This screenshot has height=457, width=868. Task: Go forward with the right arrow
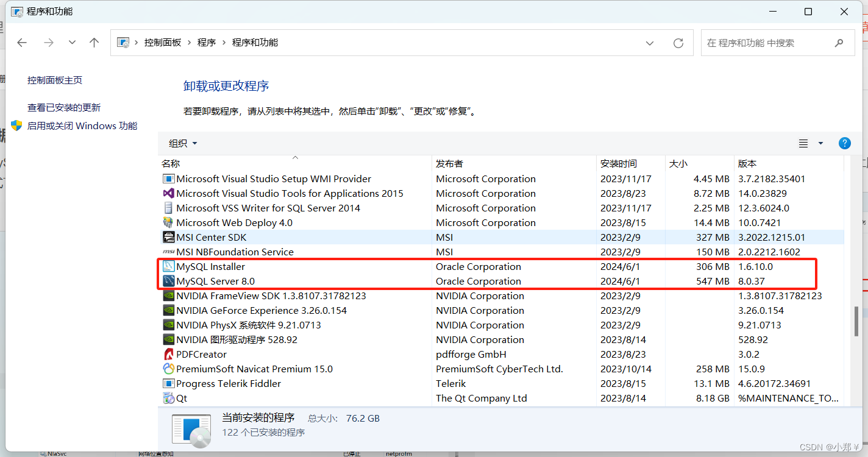[49, 43]
